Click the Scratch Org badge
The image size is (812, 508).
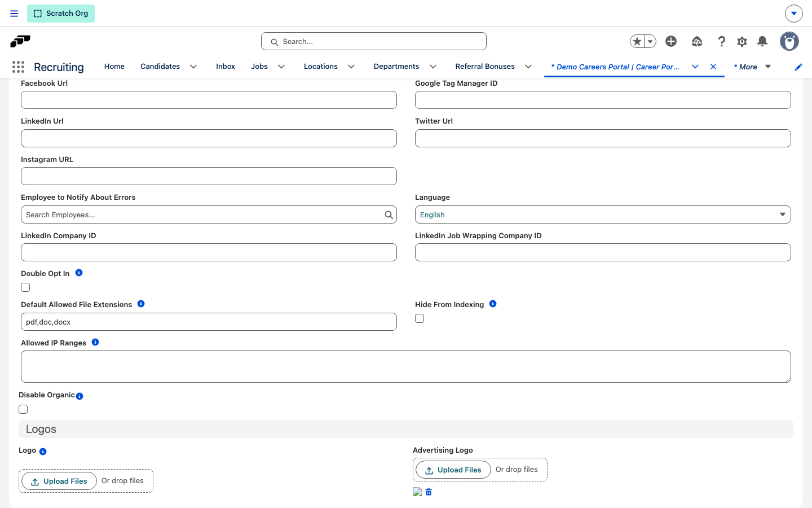61,14
